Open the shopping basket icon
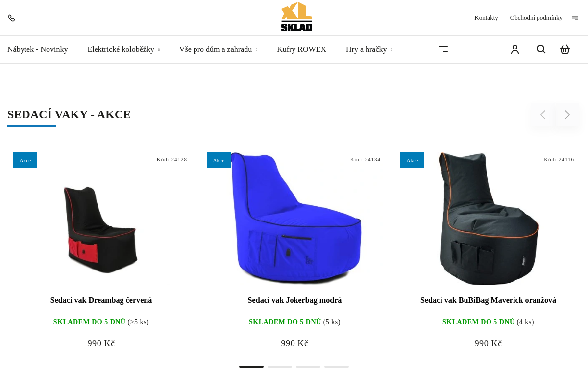 [x=565, y=49]
